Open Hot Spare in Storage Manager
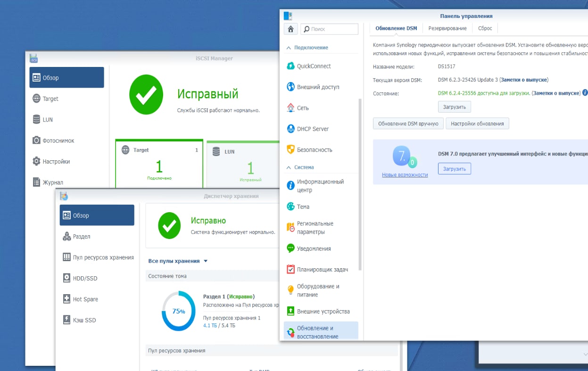The height and width of the screenshot is (371, 588). click(x=97, y=299)
